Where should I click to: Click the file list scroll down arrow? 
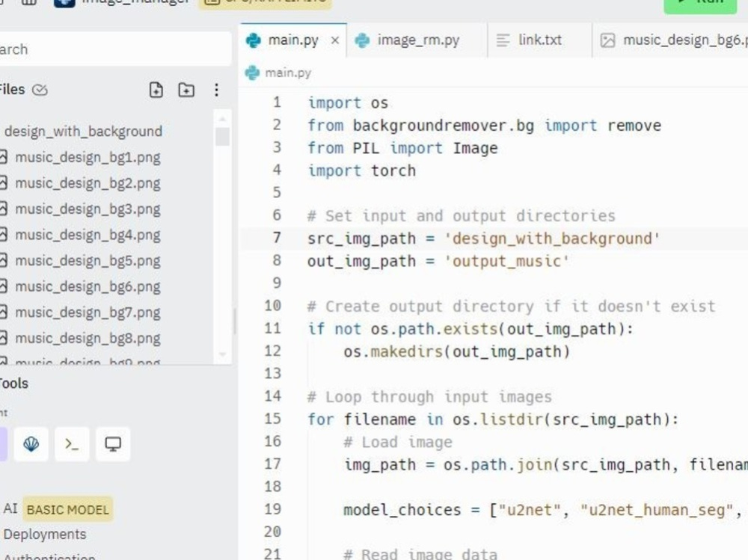tap(222, 354)
